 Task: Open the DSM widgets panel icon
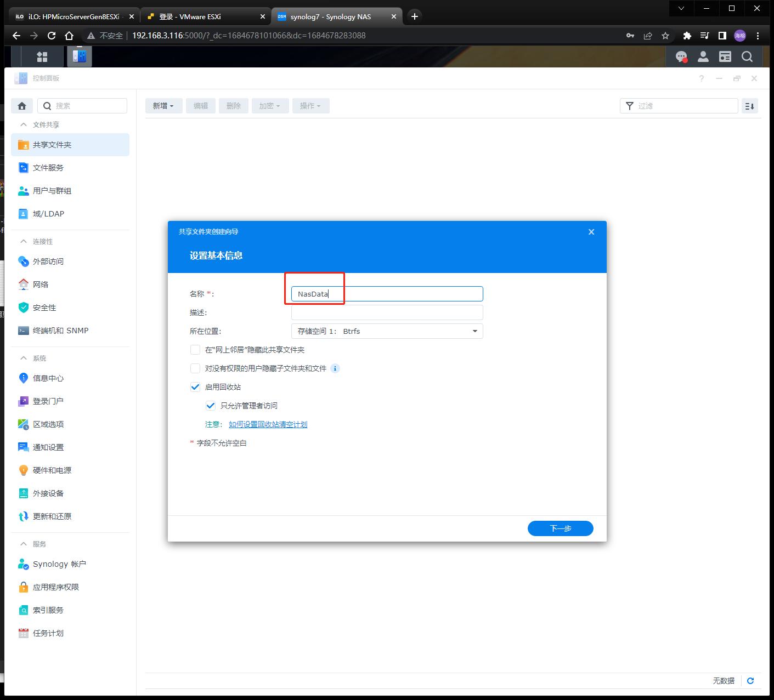tap(725, 56)
